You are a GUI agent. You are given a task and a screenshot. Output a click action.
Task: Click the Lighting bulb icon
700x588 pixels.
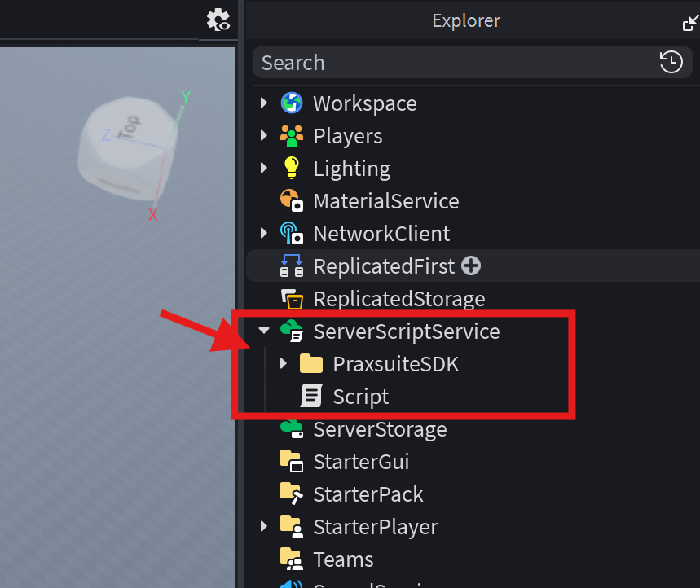[x=292, y=169]
